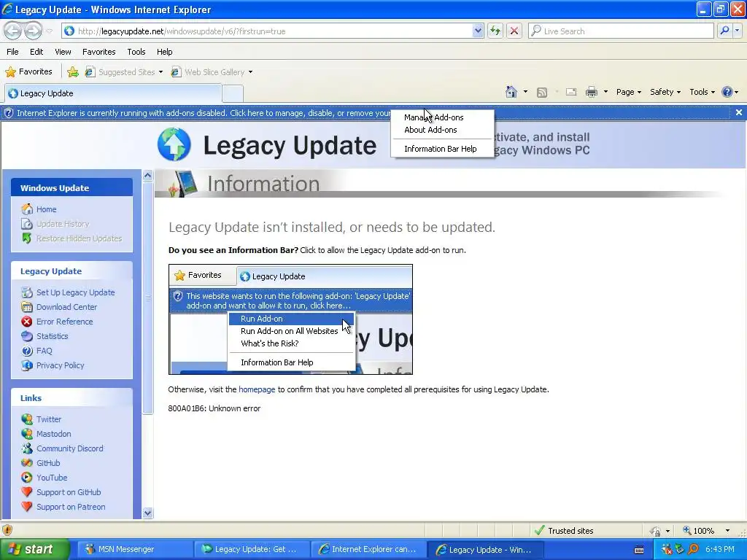The width and height of the screenshot is (747, 560).
Task: Close the information bar with its X
Action: tap(738, 112)
